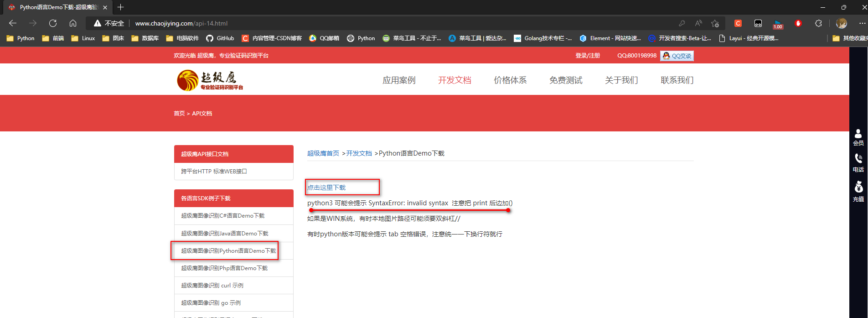Expand the 电脑软件 bookmarks folder

[x=182, y=38]
